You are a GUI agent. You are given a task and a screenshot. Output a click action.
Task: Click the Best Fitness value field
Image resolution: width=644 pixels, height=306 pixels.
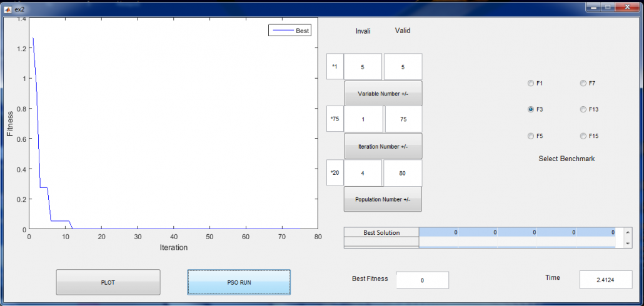[422, 280]
